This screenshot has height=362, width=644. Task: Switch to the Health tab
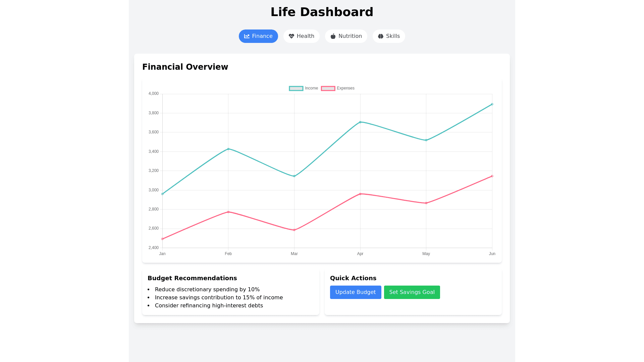[x=301, y=36]
